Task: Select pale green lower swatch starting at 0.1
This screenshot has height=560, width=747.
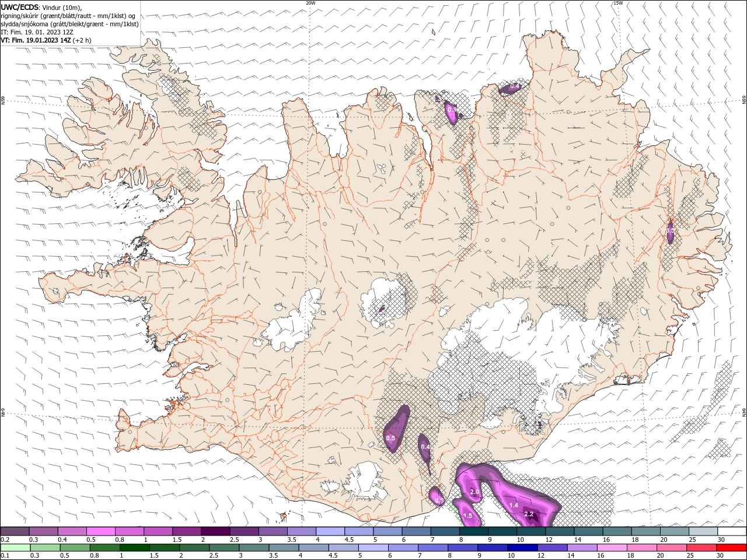Action: (x=15, y=548)
